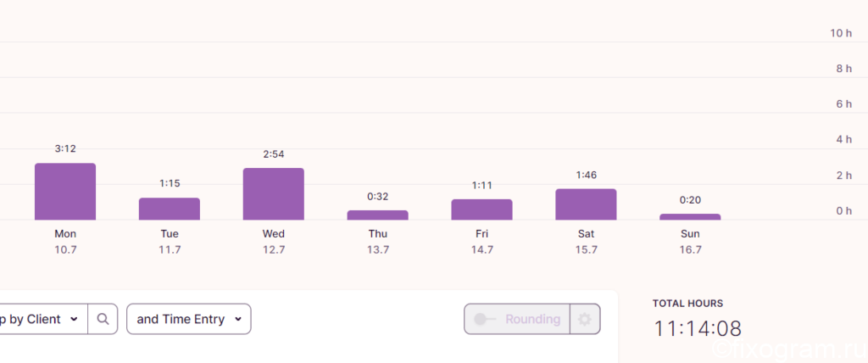Click the 10 h axis label
The height and width of the screenshot is (363, 868).
pyautogui.click(x=841, y=33)
